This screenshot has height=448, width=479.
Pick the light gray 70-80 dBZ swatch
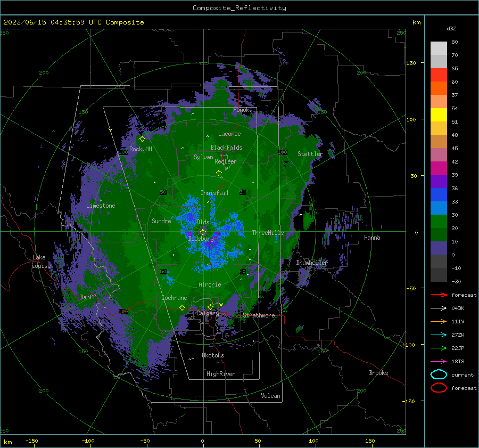[439, 48]
